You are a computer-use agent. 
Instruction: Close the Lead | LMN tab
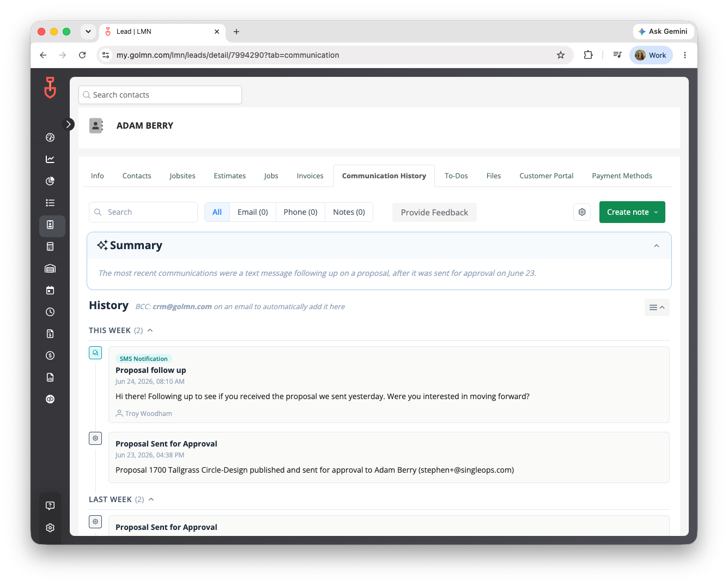point(217,32)
